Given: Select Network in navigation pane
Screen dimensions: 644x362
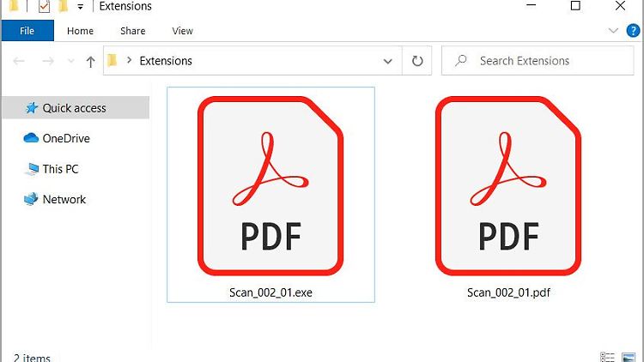Looking at the screenshot, I should [55, 199].
